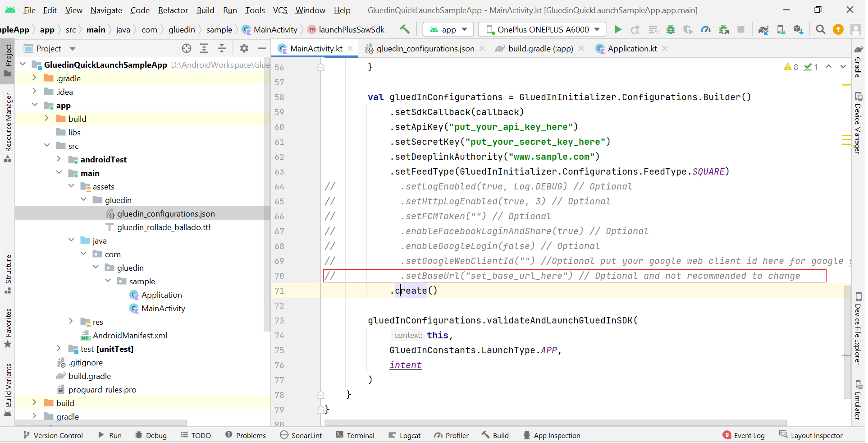The image size is (868, 443).
Task: Open AVD Manager device icon
Action: coord(781,29)
